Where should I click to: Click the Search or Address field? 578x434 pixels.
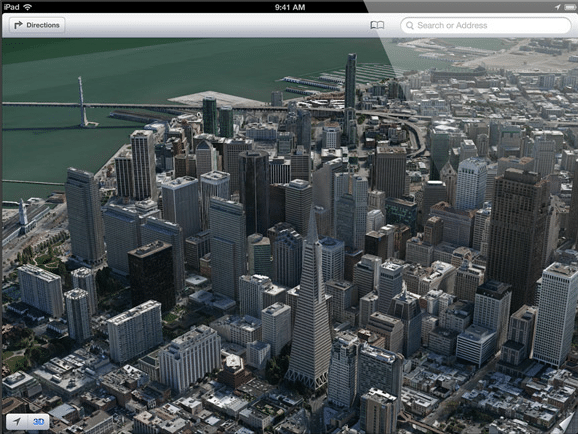486,25
